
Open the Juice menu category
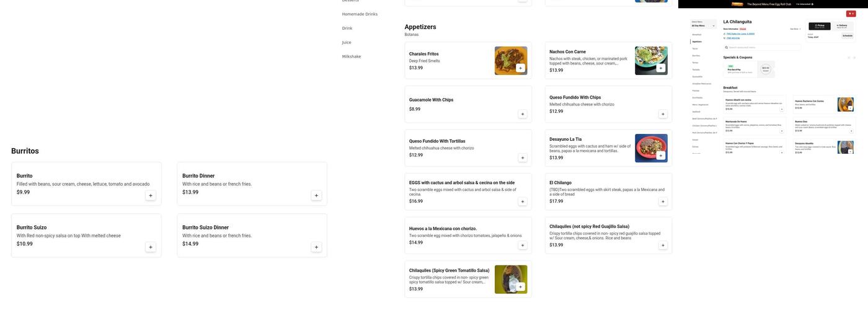point(347,43)
